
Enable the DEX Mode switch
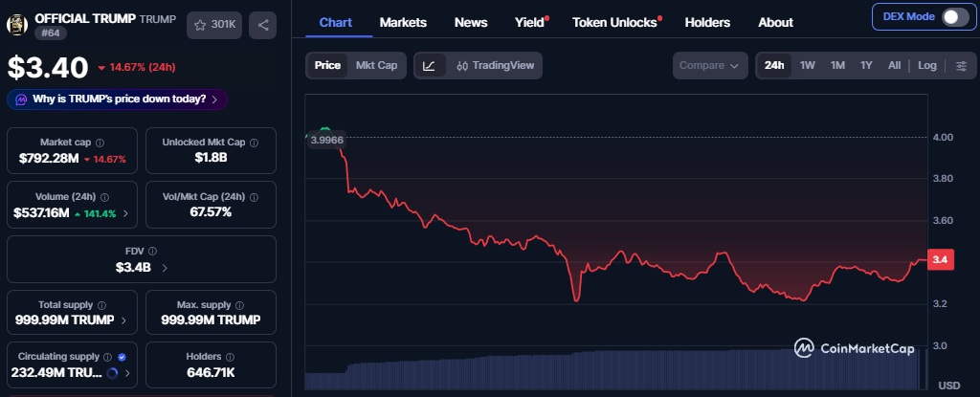[954, 17]
